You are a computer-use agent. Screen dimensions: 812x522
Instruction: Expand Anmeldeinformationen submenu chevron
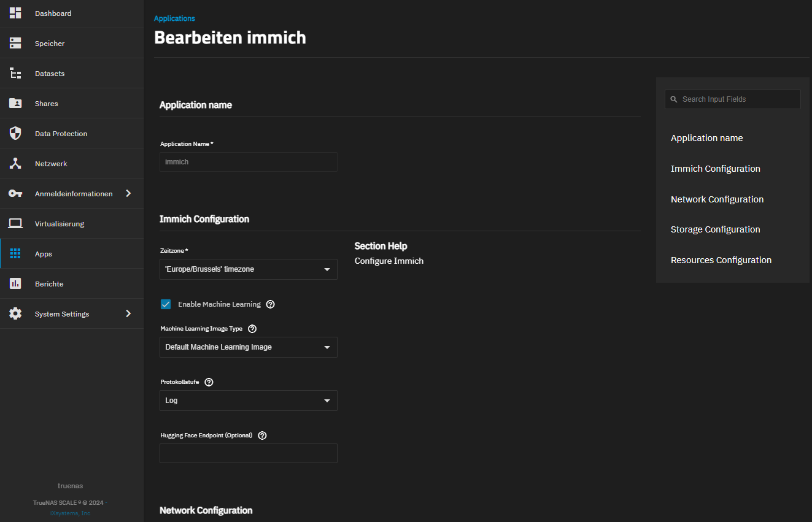pyautogui.click(x=128, y=193)
